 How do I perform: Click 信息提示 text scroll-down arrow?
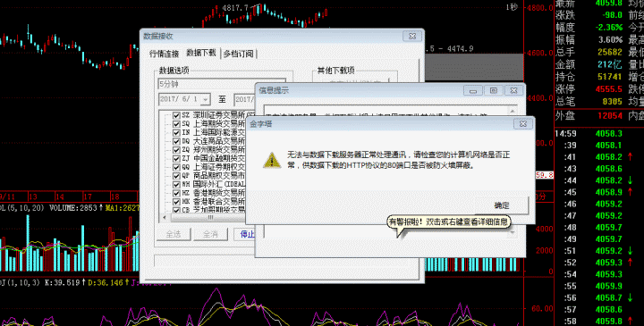[x=513, y=233]
